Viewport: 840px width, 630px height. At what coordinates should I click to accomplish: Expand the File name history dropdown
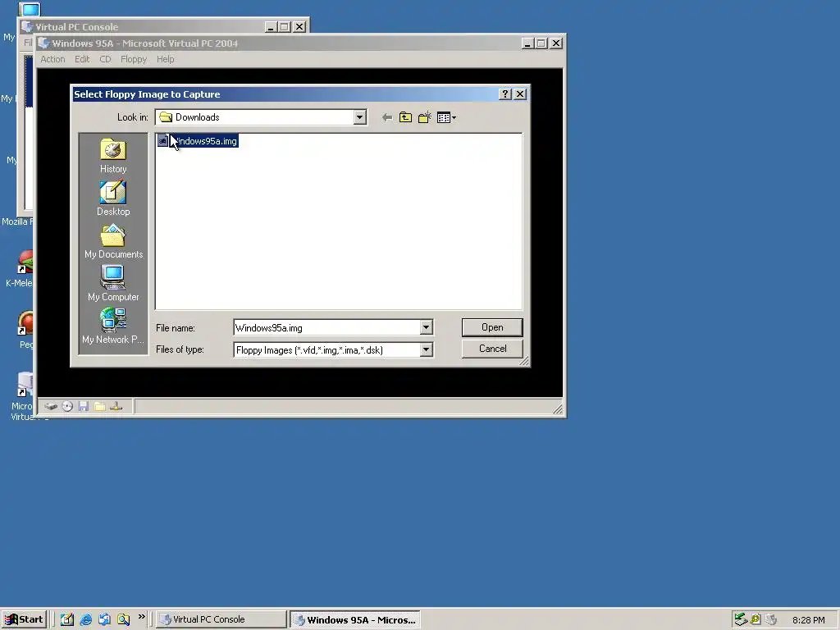426,327
